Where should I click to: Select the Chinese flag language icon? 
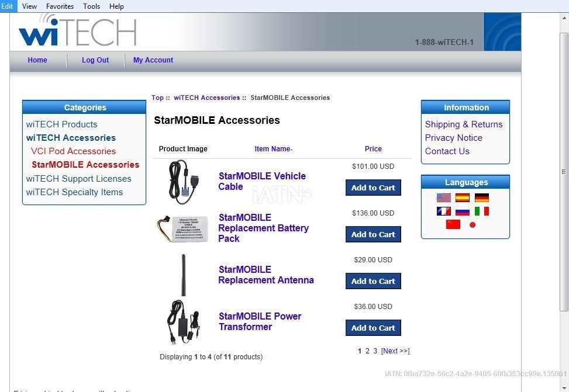click(x=453, y=224)
